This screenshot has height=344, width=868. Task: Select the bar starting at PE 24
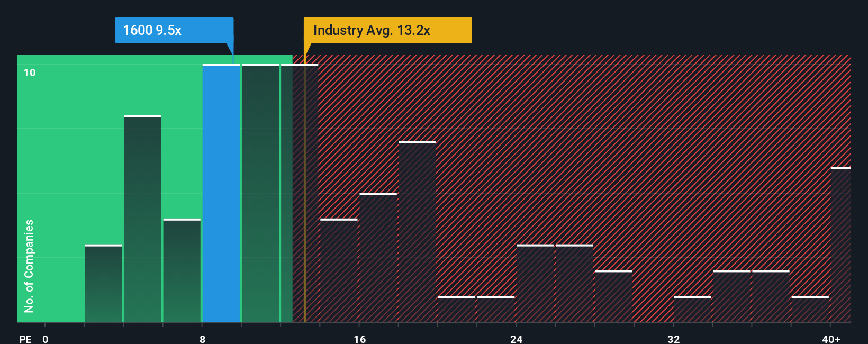[535, 283]
